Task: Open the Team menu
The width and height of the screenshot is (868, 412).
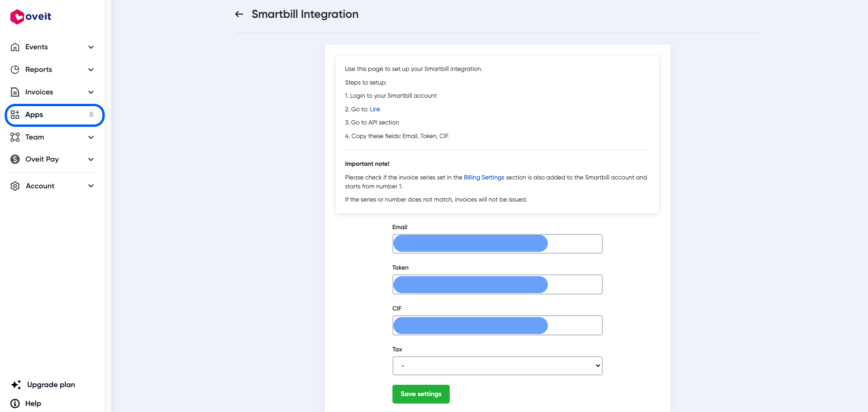Action: (x=52, y=137)
